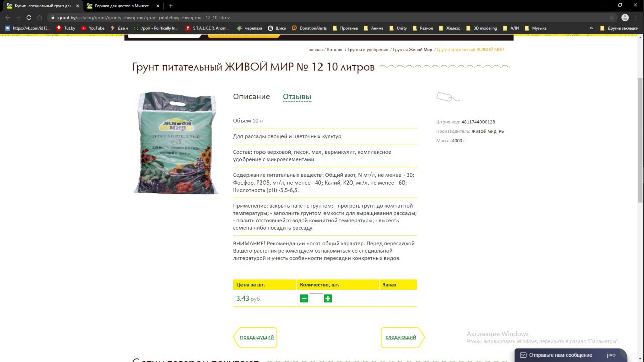Expand the Анима bookmarks folder
This screenshot has height=362, width=644.
(x=373, y=28)
